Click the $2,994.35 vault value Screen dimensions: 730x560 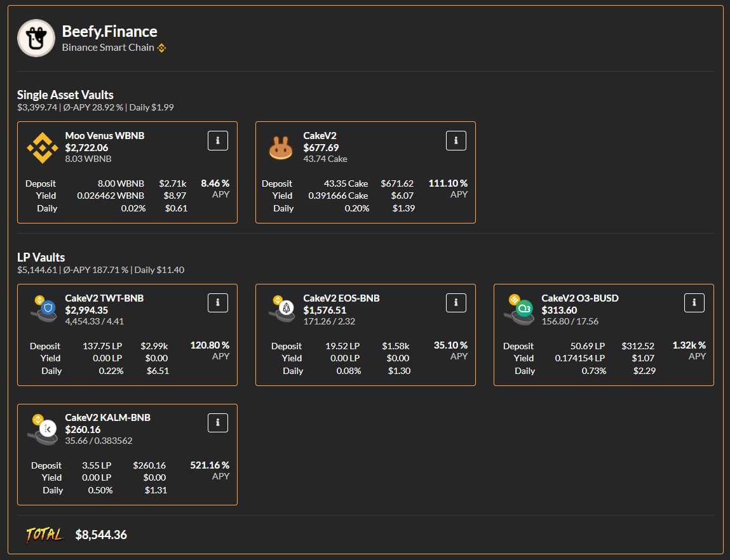pyautogui.click(x=86, y=310)
